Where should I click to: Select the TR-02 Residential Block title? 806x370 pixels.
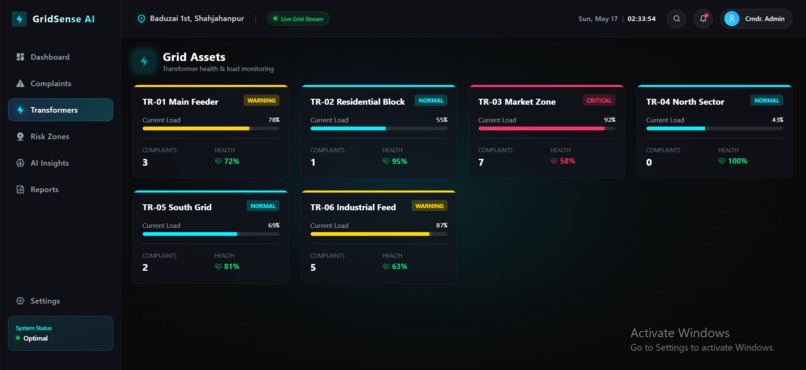coord(358,102)
